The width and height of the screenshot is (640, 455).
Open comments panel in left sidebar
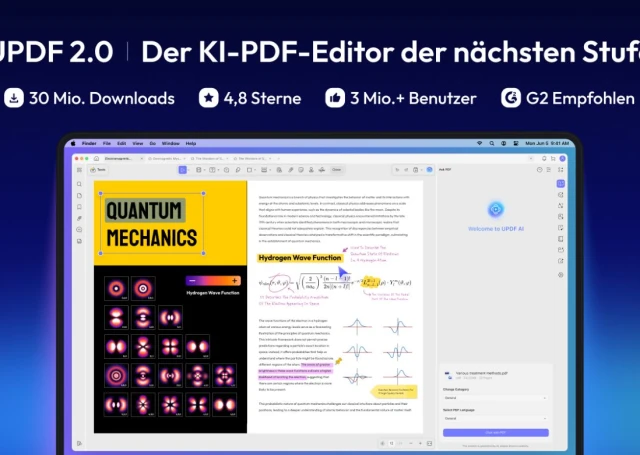pyautogui.click(x=79, y=230)
